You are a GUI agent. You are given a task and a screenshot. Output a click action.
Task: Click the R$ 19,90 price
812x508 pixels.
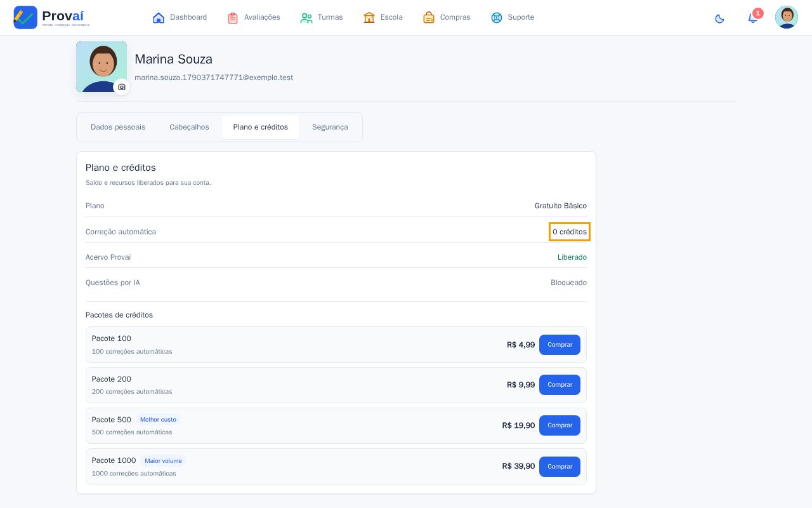[518, 425]
